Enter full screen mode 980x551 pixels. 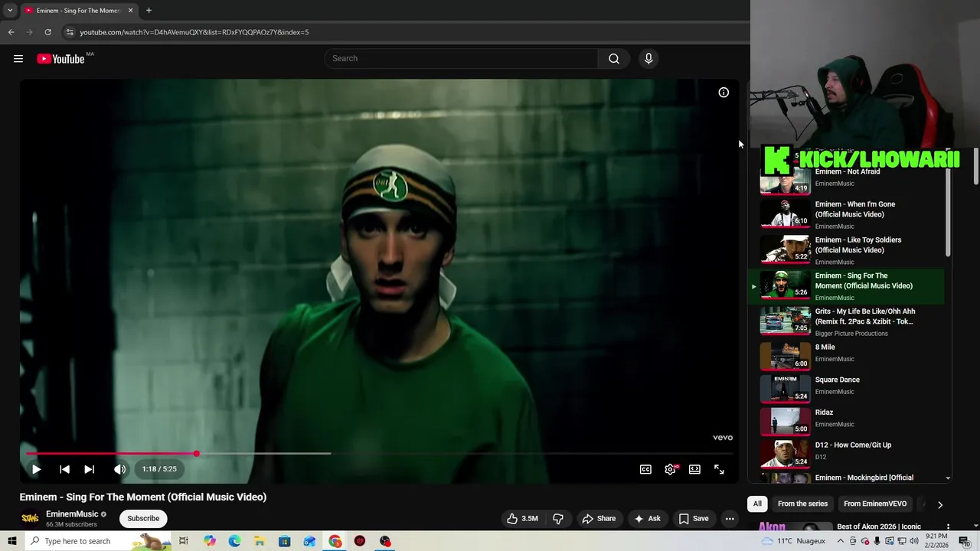pyautogui.click(x=719, y=469)
